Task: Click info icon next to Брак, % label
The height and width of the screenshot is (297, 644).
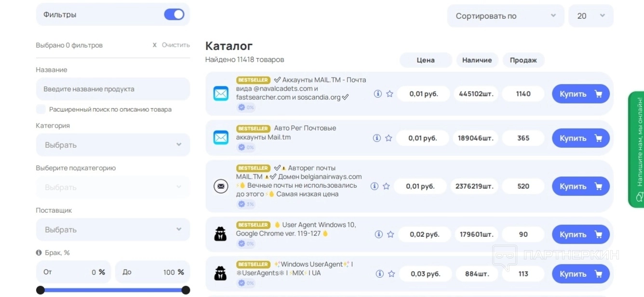Action: coord(39,253)
